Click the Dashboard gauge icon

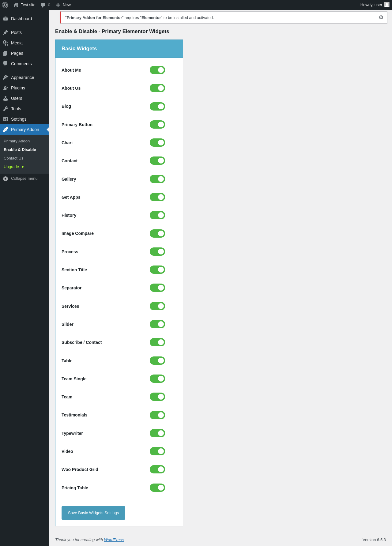(6, 19)
